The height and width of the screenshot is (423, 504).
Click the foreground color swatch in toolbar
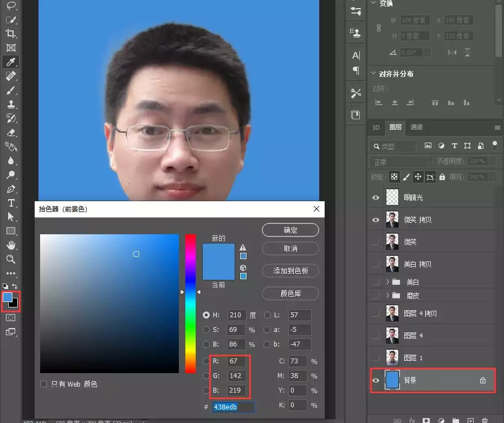(x=8, y=297)
